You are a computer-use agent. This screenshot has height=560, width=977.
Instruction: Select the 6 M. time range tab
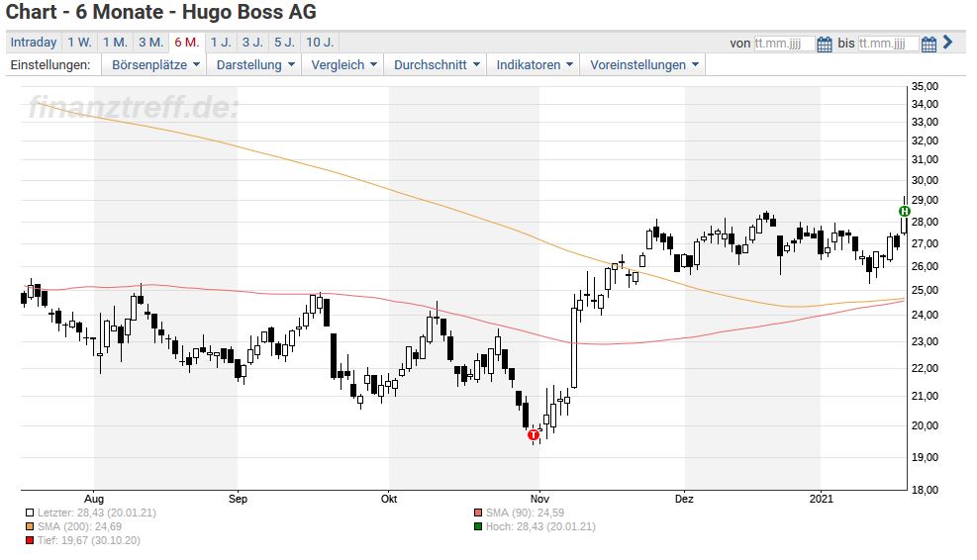click(187, 43)
